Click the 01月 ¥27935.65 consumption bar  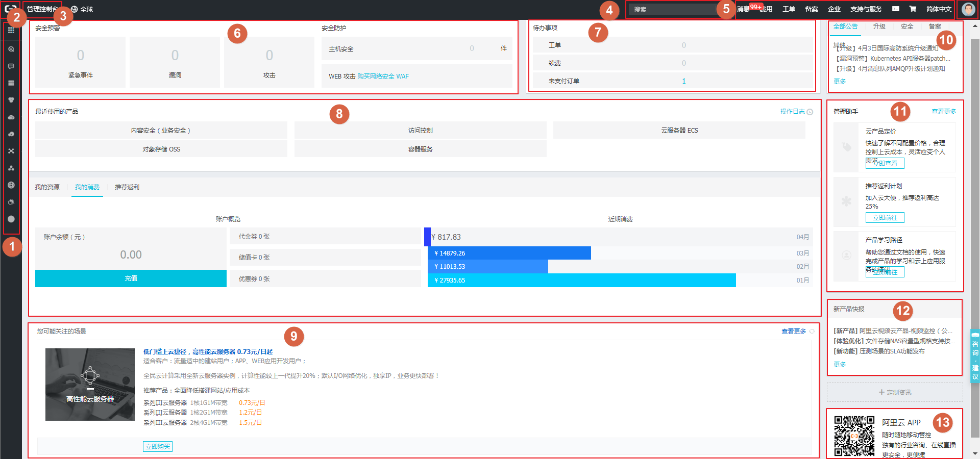pyautogui.click(x=582, y=280)
